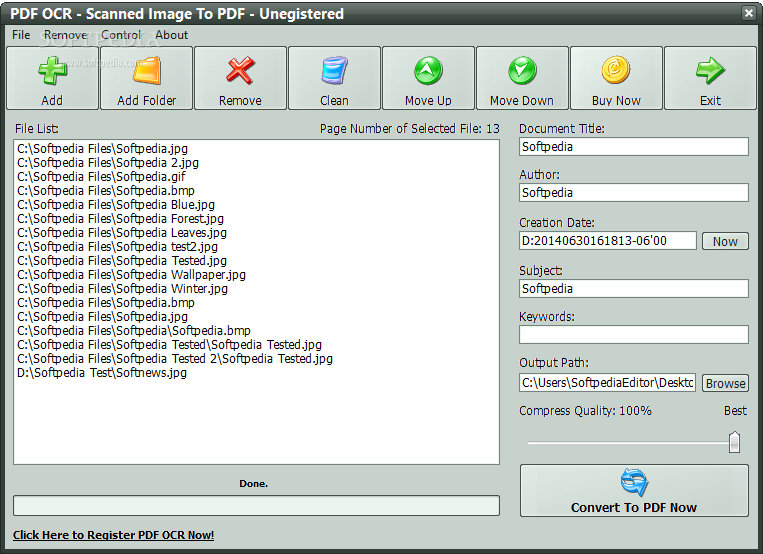Select 'Softpedia Tested 2\Softpedia Tested.jpg' entry

tap(175, 359)
